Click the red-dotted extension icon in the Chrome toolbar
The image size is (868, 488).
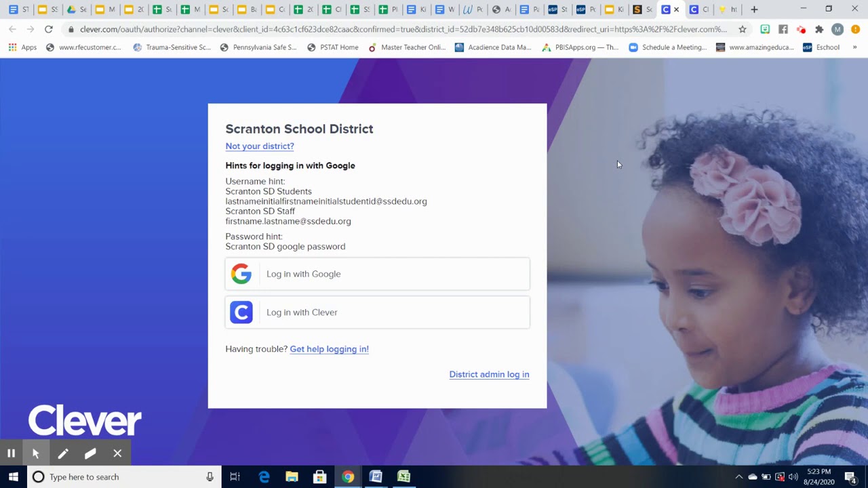click(801, 29)
